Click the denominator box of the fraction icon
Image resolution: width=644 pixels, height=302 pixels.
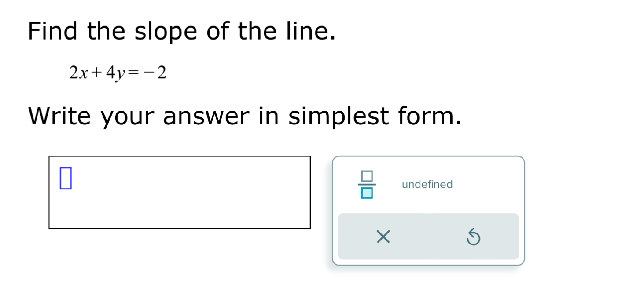coord(366,192)
